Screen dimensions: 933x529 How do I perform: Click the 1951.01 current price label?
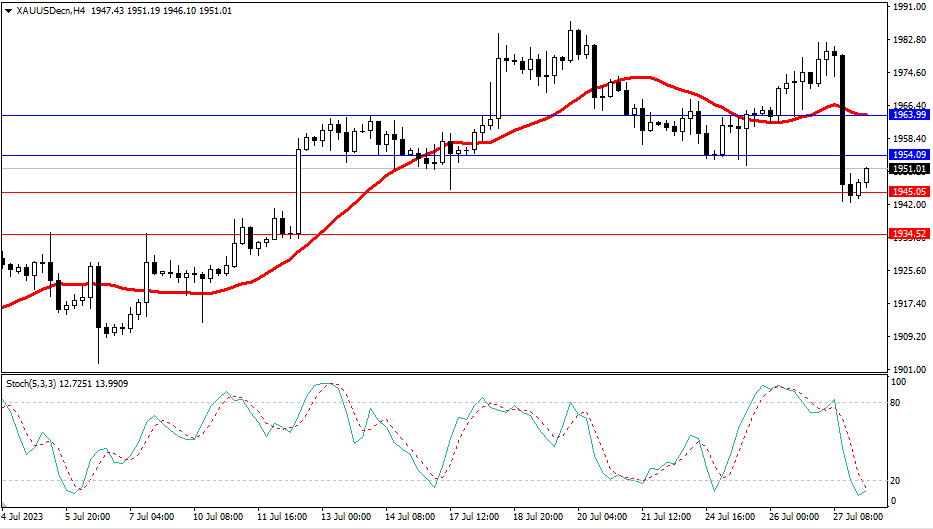(x=909, y=170)
